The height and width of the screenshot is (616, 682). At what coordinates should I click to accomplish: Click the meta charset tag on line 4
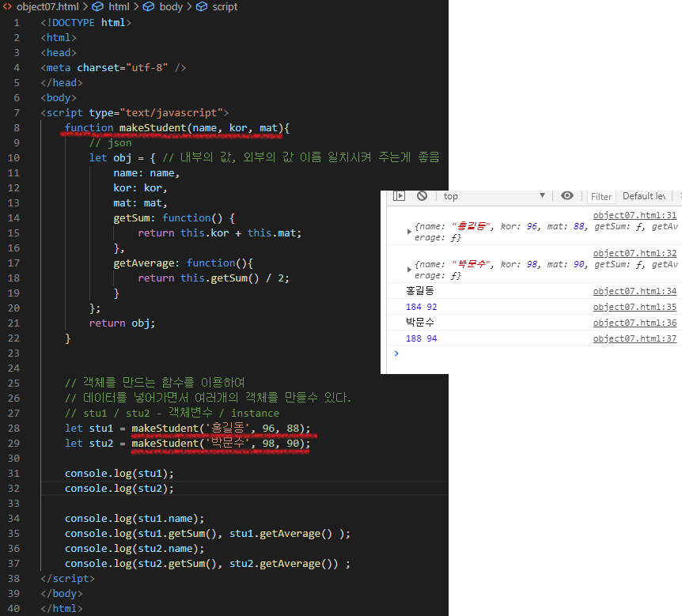113,68
